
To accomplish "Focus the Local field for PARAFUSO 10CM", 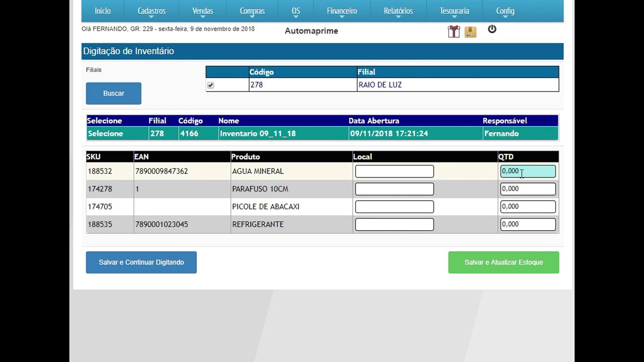I will coord(394,189).
